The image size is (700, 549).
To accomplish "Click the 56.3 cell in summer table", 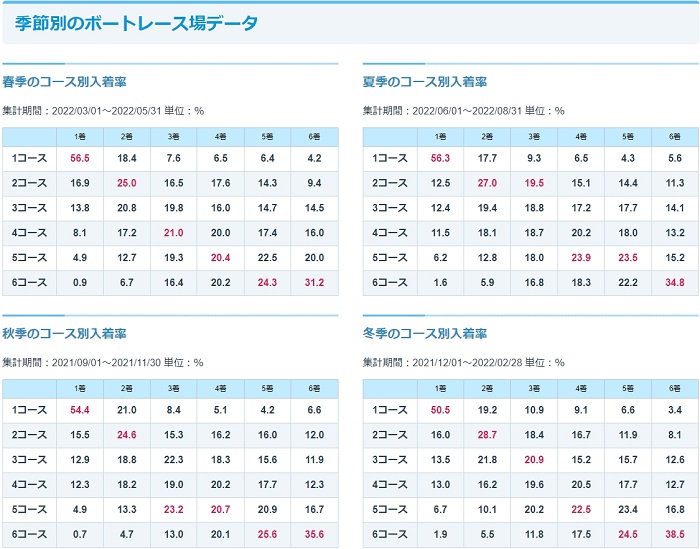I will coord(439,158).
